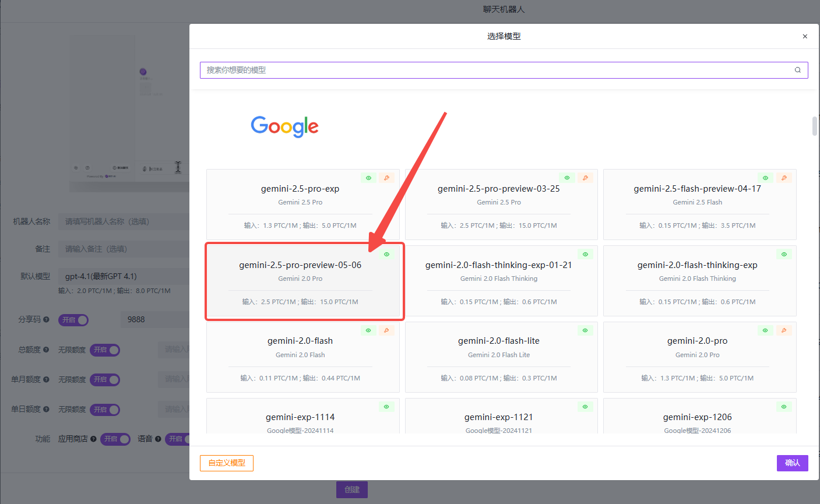820x504 pixels.
Task: Open the help icon next to 总额度
Action: click(x=46, y=350)
